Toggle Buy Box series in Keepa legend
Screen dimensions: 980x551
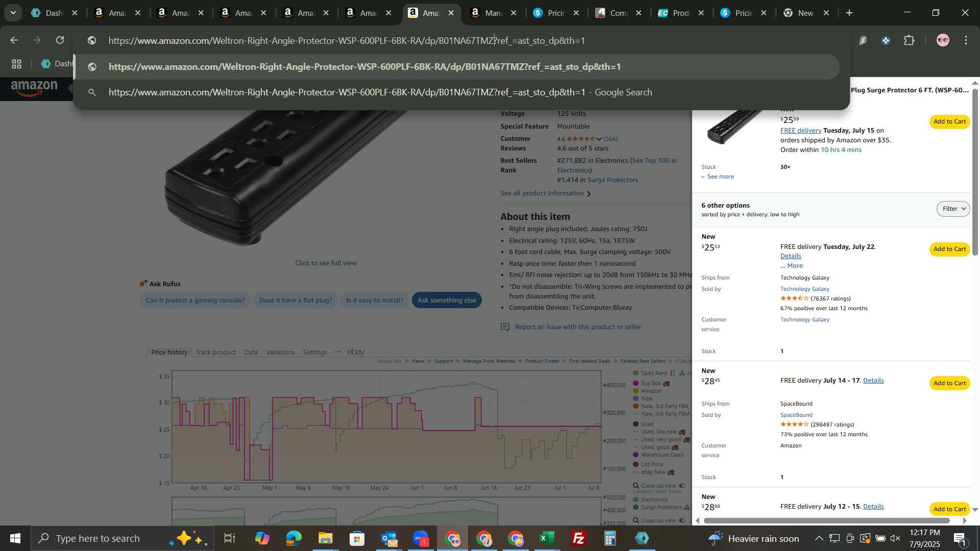coord(651,383)
